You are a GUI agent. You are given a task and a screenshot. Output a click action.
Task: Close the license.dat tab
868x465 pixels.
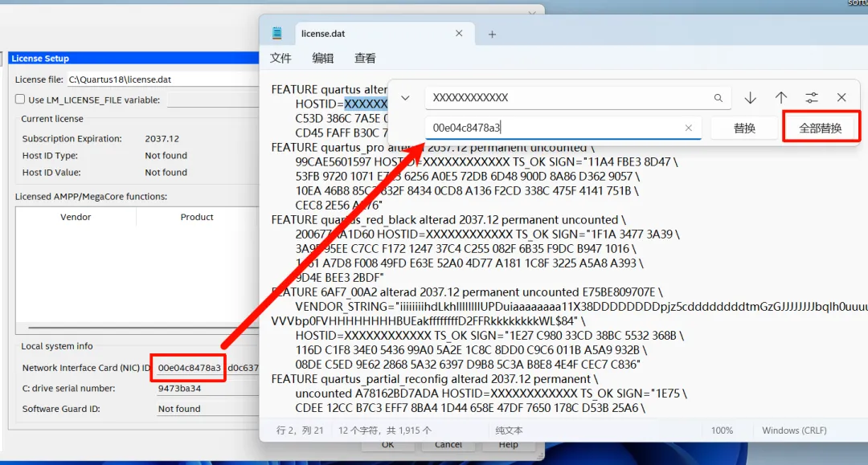(459, 33)
